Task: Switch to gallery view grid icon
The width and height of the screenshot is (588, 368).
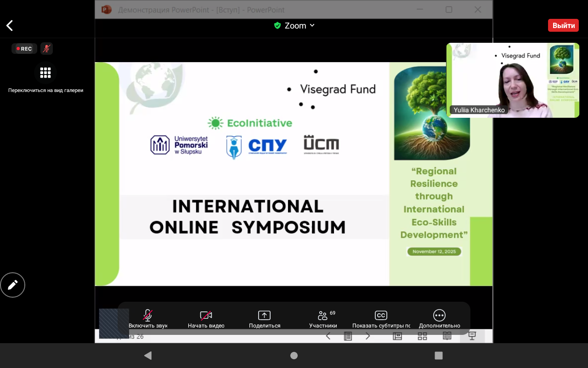Action: (45, 73)
